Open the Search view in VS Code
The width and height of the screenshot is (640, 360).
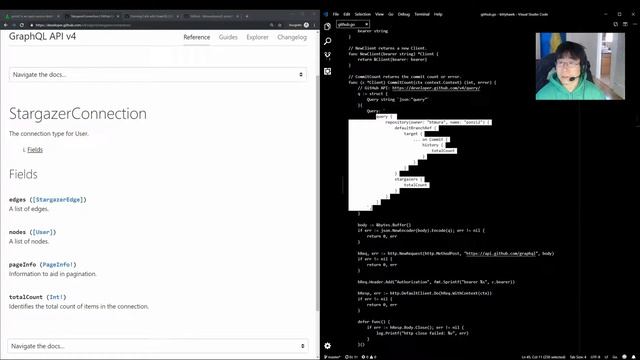pyautogui.click(x=327, y=41)
